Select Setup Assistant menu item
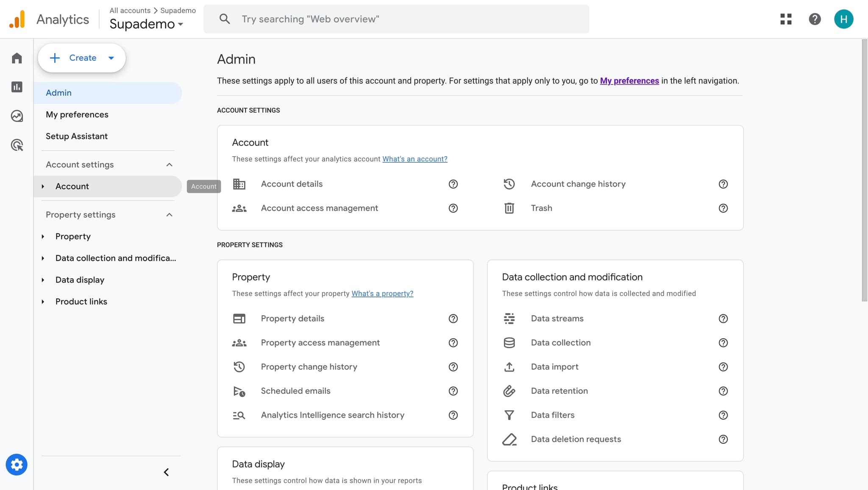Screen dimensions: 868x490 click(76, 136)
